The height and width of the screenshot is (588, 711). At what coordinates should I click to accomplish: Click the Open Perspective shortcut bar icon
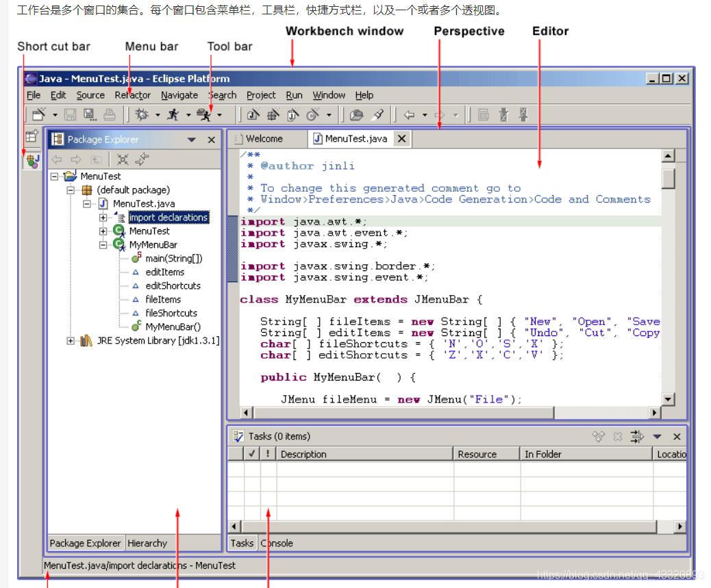point(32,136)
